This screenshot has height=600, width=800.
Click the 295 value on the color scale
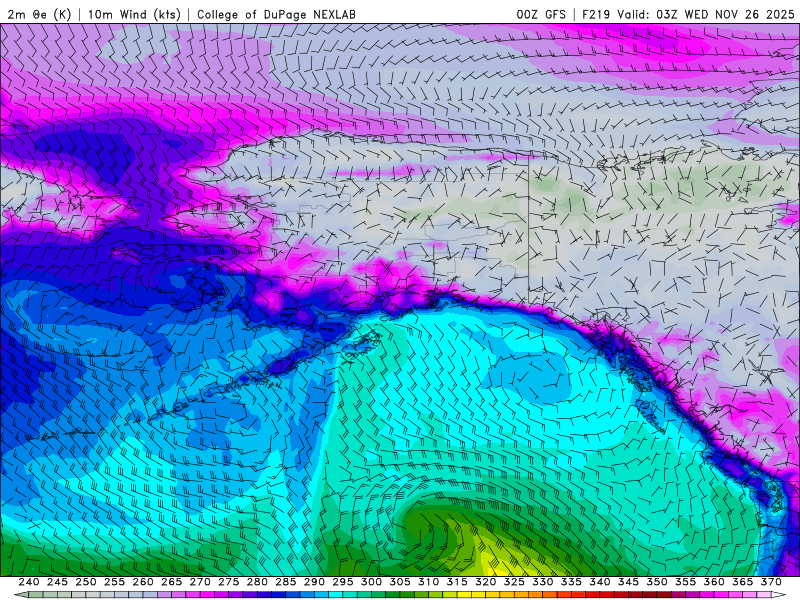click(343, 582)
